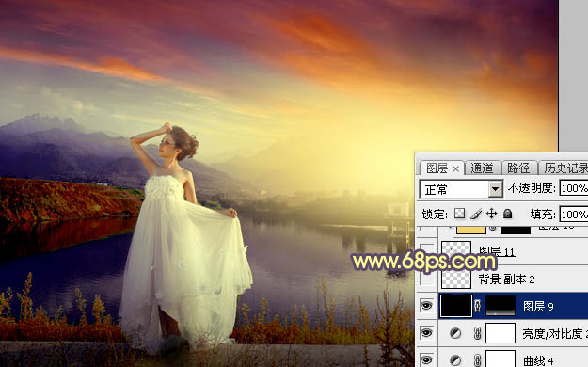Select the 图层 9 layer mask thumbnail
Viewport: 588px width, 367px height.
point(501,306)
